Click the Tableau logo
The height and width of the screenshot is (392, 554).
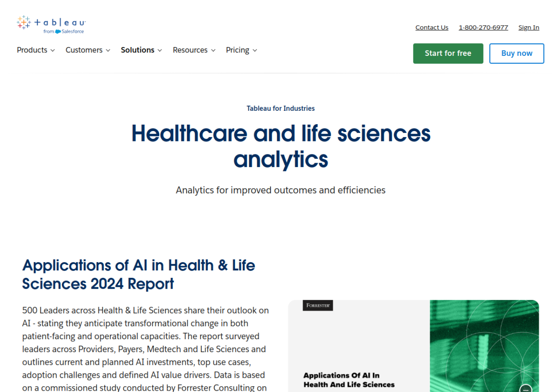point(51,25)
